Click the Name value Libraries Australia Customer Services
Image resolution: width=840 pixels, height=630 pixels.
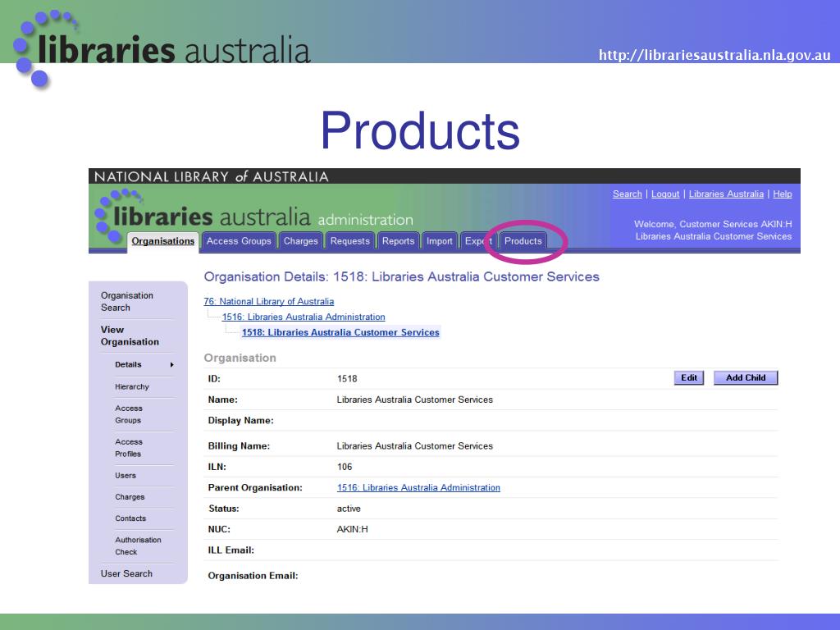pyautogui.click(x=414, y=399)
